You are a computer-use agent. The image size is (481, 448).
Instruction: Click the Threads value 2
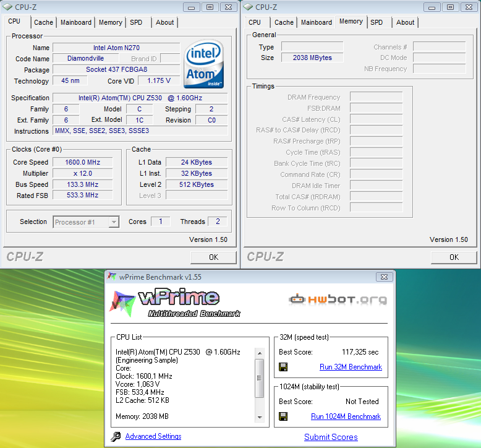pyautogui.click(x=218, y=222)
